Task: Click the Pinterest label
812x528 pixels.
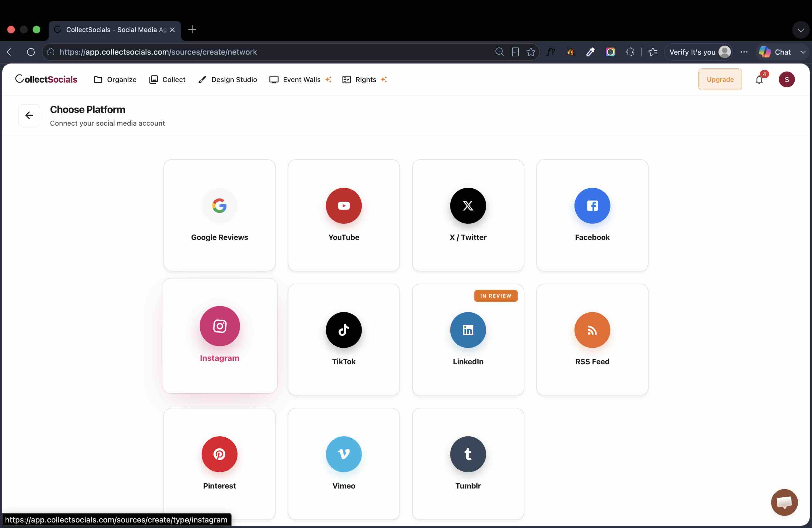Action: click(219, 486)
